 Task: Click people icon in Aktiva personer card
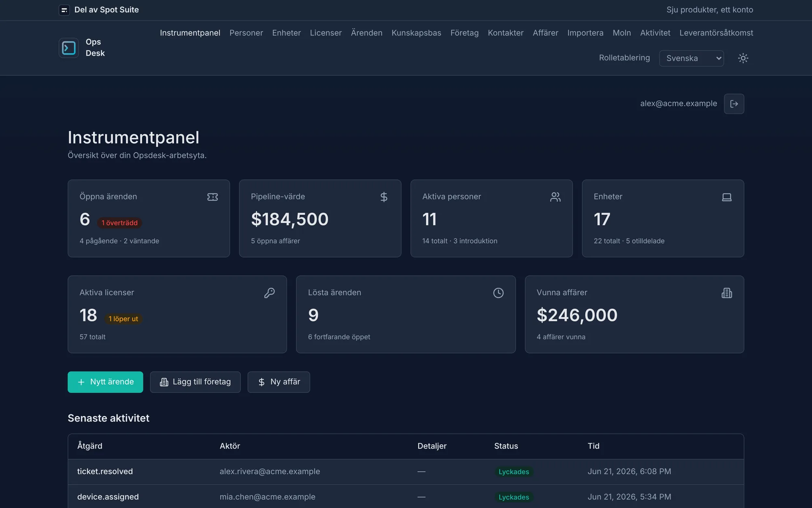pos(555,197)
